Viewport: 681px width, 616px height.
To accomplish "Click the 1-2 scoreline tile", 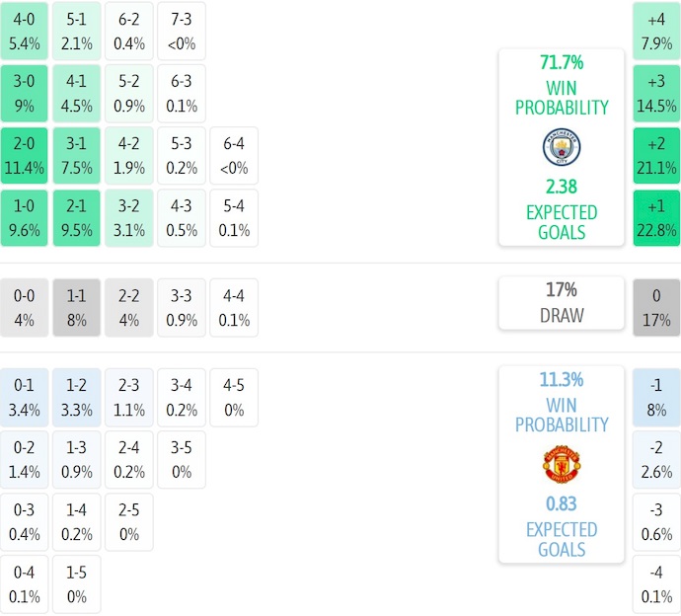I will pyautogui.click(x=76, y=396).
